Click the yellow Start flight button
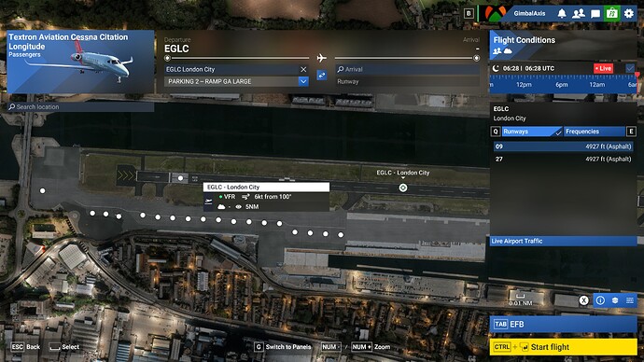 563,347
